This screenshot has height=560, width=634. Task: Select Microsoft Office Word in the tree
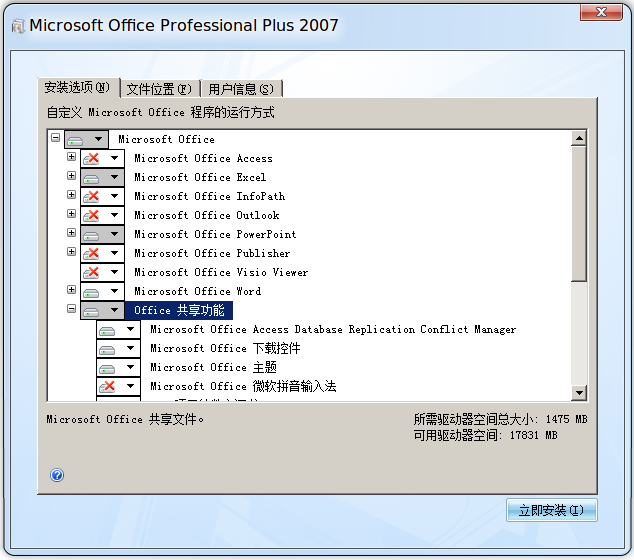coord(198,292)
